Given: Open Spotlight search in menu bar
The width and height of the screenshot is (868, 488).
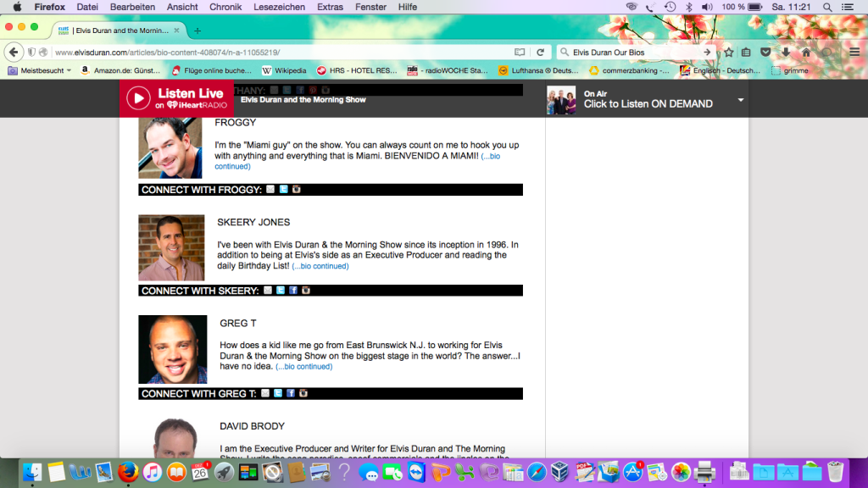Looking at the screenshot, I should point(827,7).
